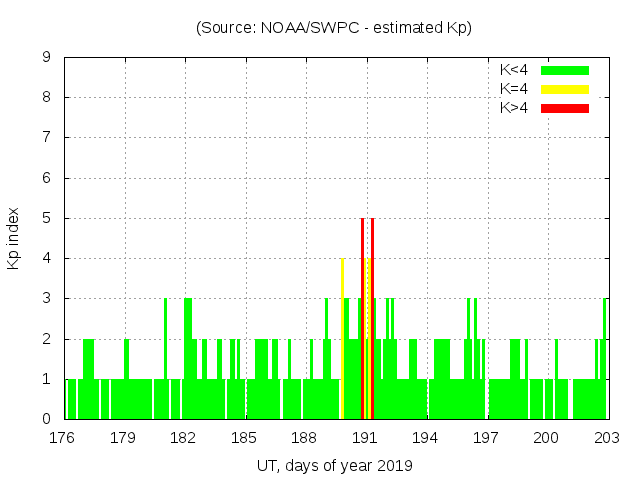Click the y-axis tick label 9
Viewport: 640px width, 480px height.
click(46, 58)
